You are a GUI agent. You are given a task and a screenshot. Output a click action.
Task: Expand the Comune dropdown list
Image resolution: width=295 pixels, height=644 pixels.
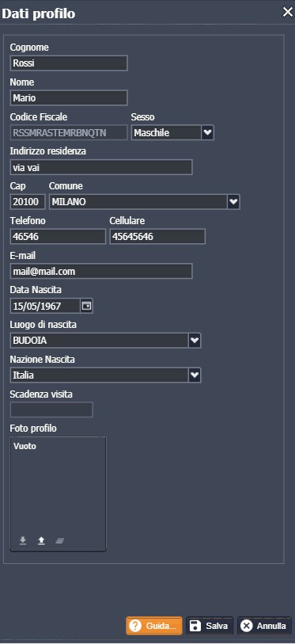[x=233, y=202]
